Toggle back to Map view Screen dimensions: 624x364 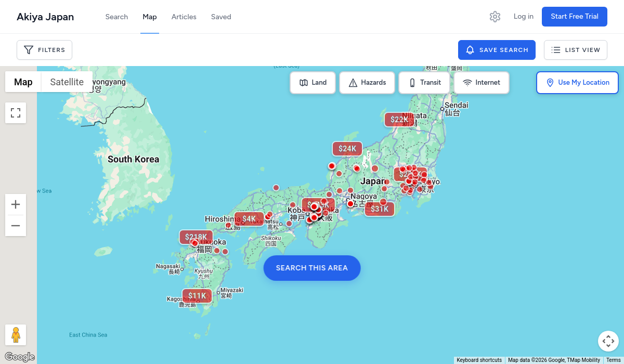tap(23, 82)
